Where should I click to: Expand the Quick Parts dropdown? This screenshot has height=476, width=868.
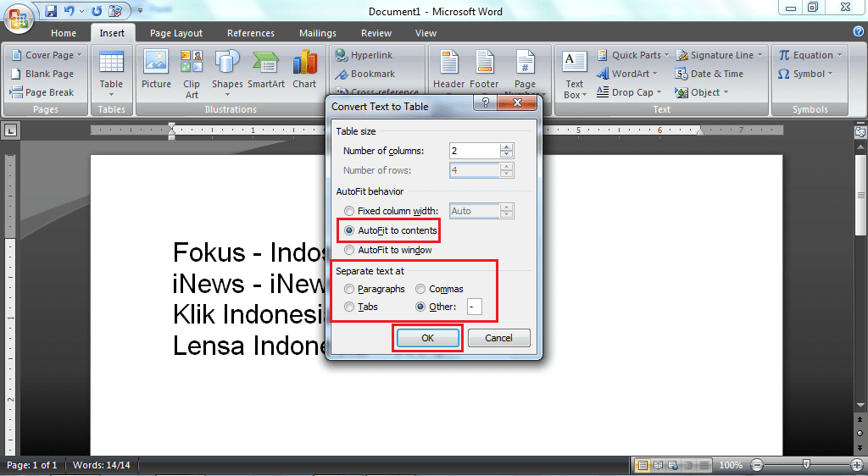point(666,55)
